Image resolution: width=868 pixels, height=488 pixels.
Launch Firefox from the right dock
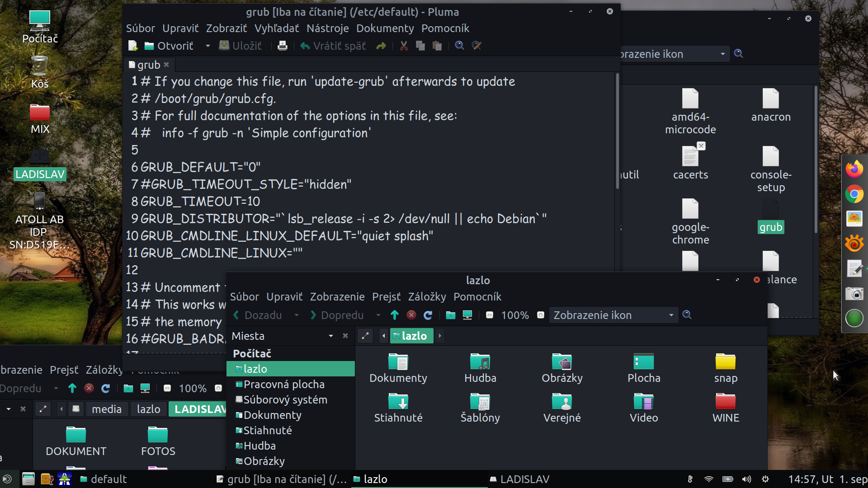(854, 169)
